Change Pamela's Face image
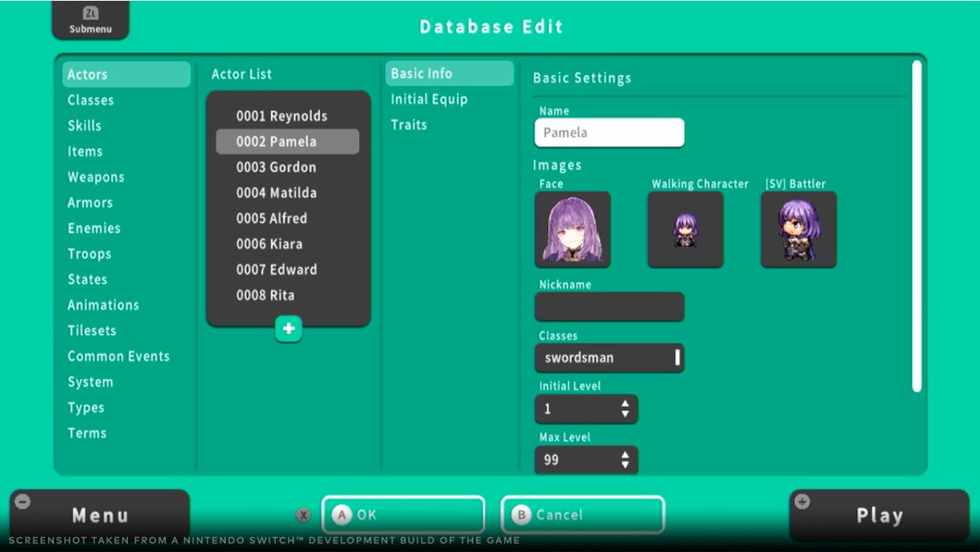The height and width of the screenshot is (552, 980). point(572,229)
